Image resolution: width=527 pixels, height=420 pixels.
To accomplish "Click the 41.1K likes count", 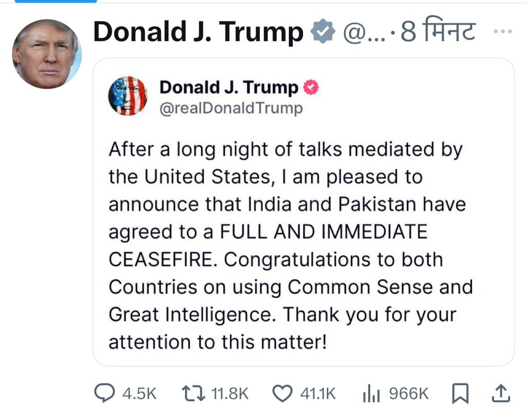I will coord(318,394).
